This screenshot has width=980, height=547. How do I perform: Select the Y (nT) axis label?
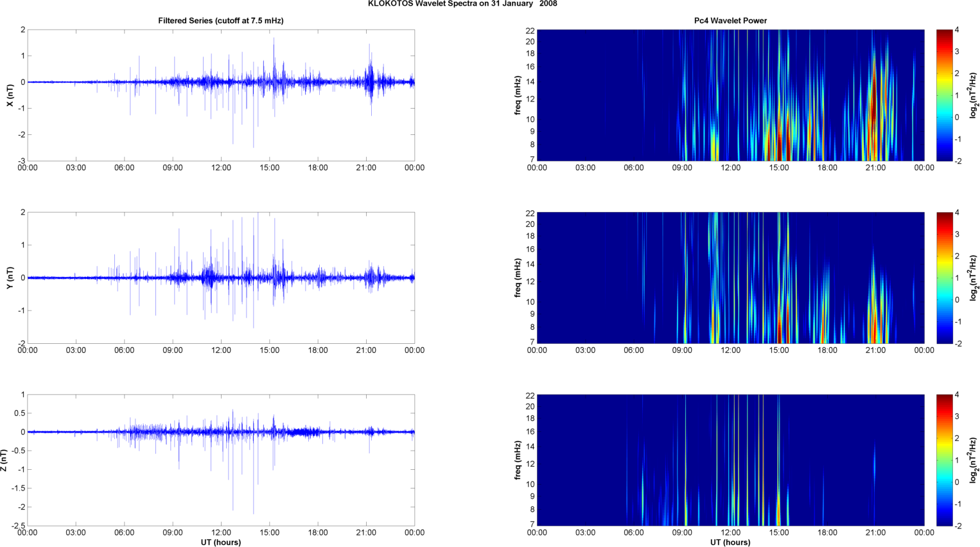(10, 278)
